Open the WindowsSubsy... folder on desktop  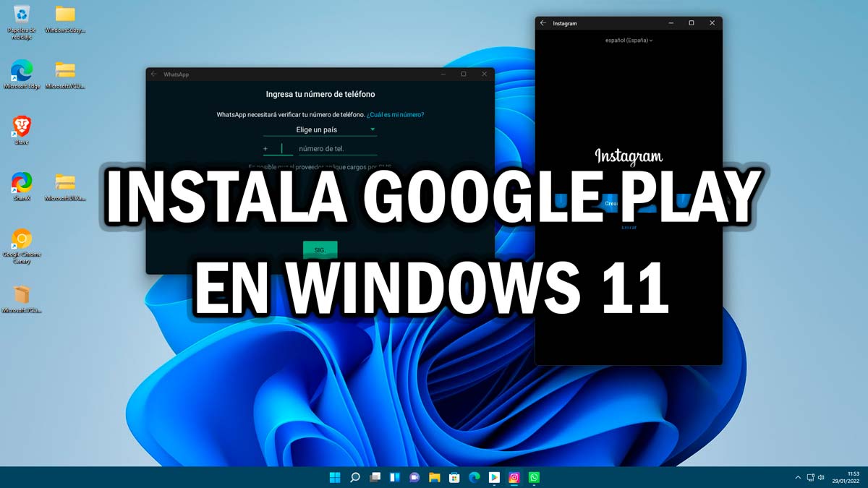[x=65, y=20]
